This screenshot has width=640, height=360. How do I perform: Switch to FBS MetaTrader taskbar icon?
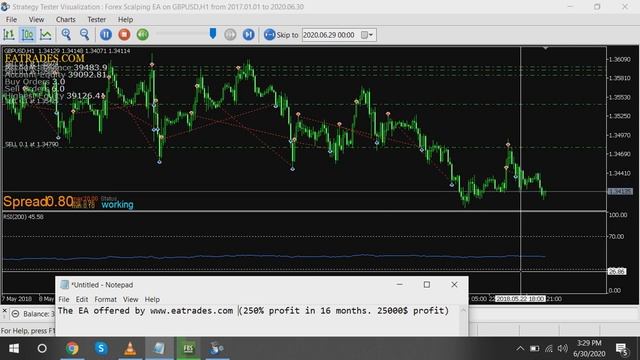coord(188,349)
